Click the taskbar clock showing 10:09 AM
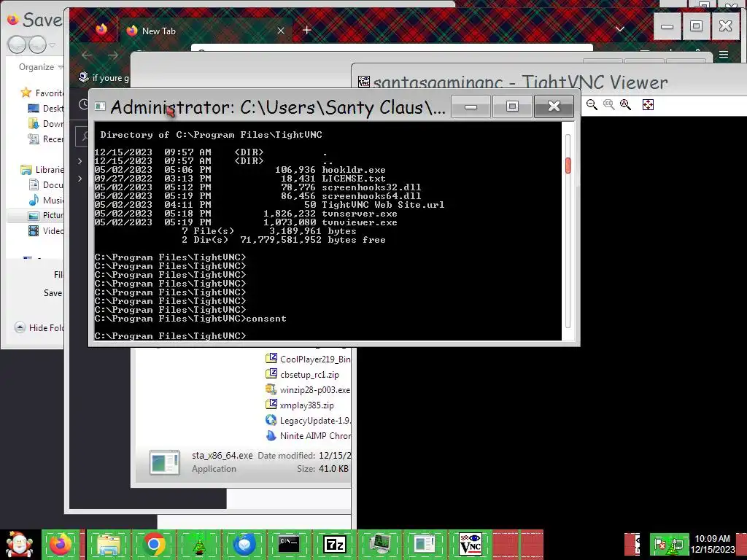Screen dimensions: 747x560 [712, 544]
